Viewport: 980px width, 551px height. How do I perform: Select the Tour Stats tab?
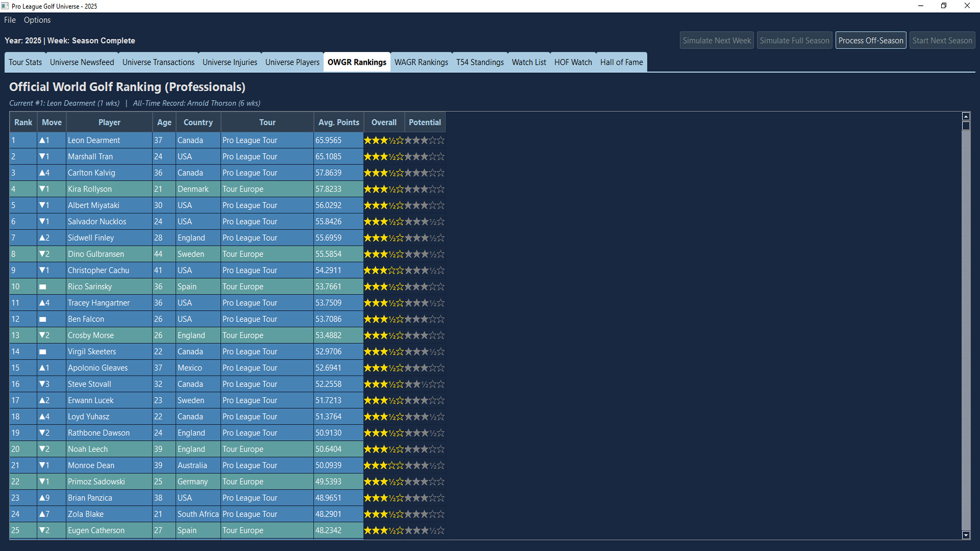tap(25, 62)
